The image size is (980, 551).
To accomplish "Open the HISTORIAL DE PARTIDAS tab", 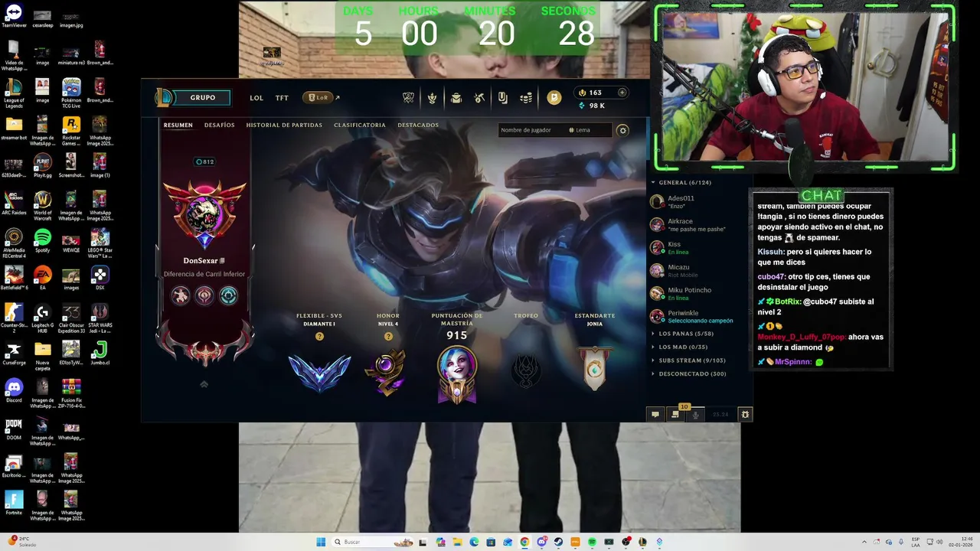I will tap(284, 125).
